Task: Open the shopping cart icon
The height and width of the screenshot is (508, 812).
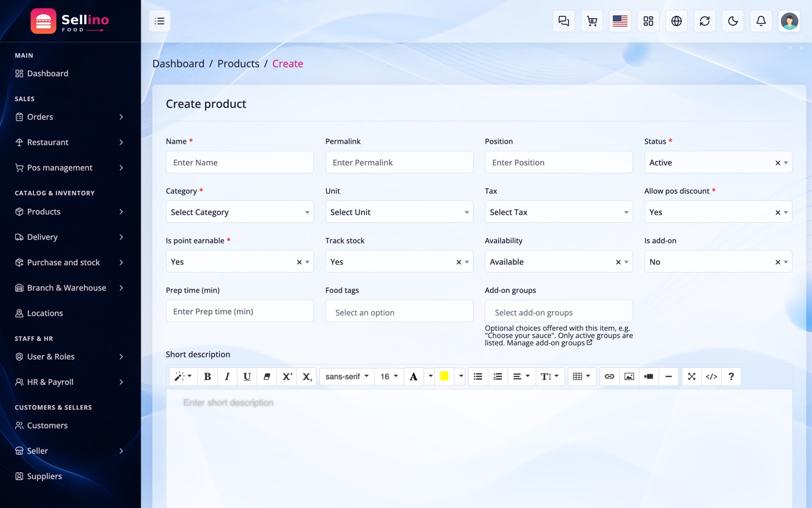Action: (592, 21)
